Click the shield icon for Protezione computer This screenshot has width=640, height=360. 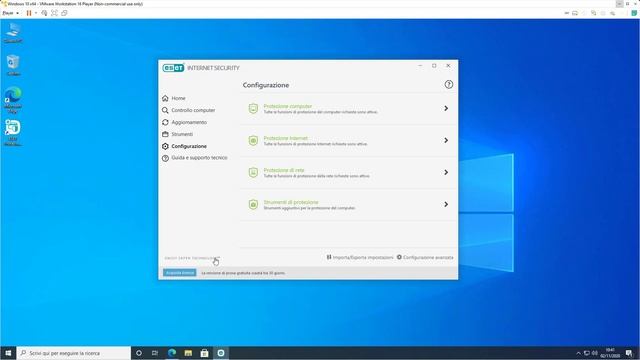(x=253, y=108)
